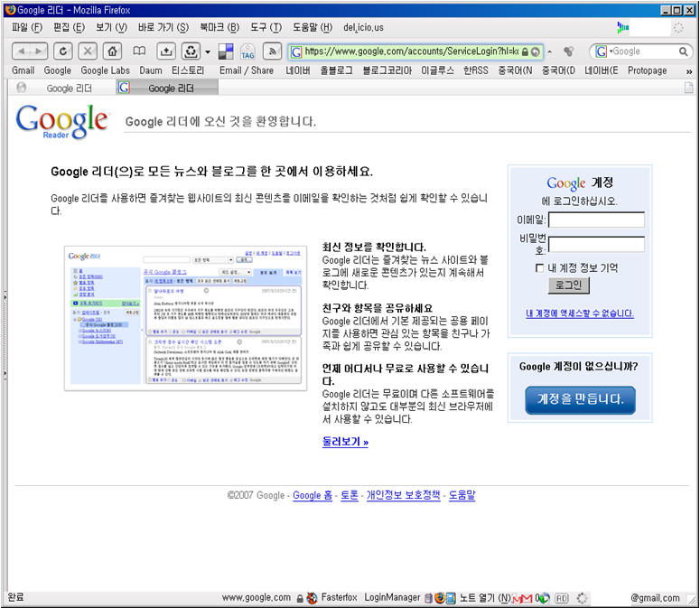Click the blue notebook status bar icon
This screenshot has height=608, width=700.
(x=451, y=598)
